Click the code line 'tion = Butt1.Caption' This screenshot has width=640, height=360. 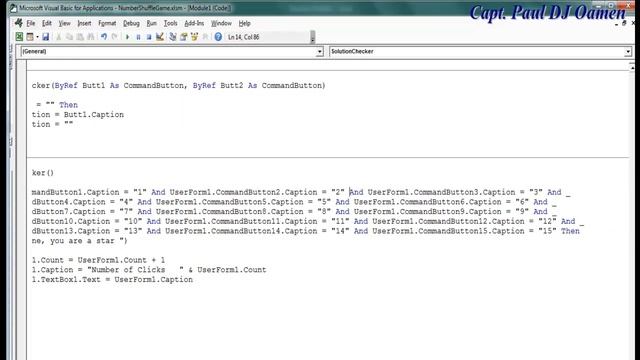[x=78, y=115]
